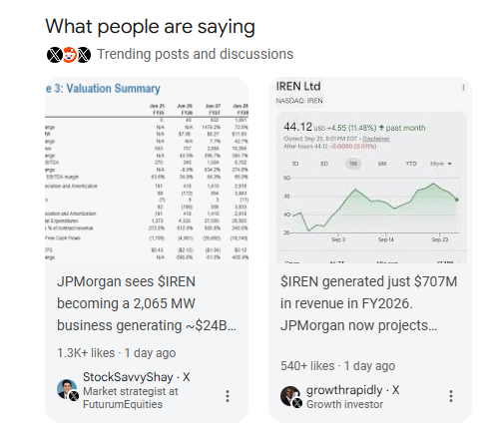Open the Valuation Summary table thumbnail
Screen dimensions: 482x448
147,171
